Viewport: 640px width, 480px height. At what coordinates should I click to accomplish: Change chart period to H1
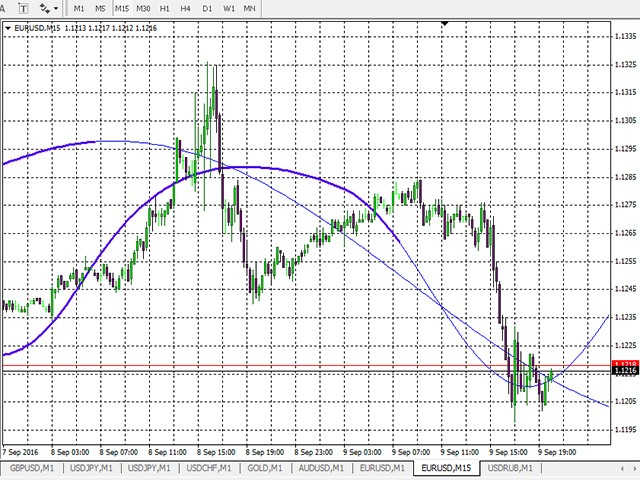pos(164,8)
